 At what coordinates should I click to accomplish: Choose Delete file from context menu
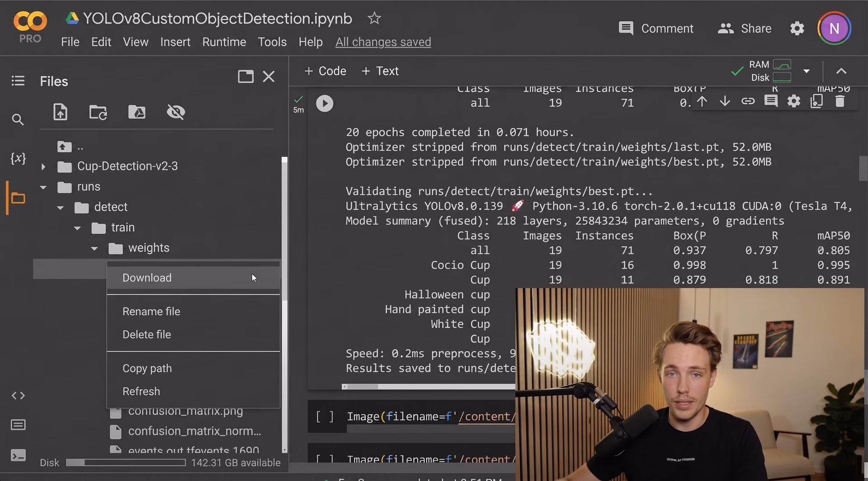point(193,335)
